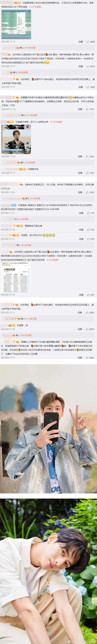The width and height of the screenshot is (97, 644).
Task: Expand the 共75条回复 reply thread
Action: click(31, 319)
